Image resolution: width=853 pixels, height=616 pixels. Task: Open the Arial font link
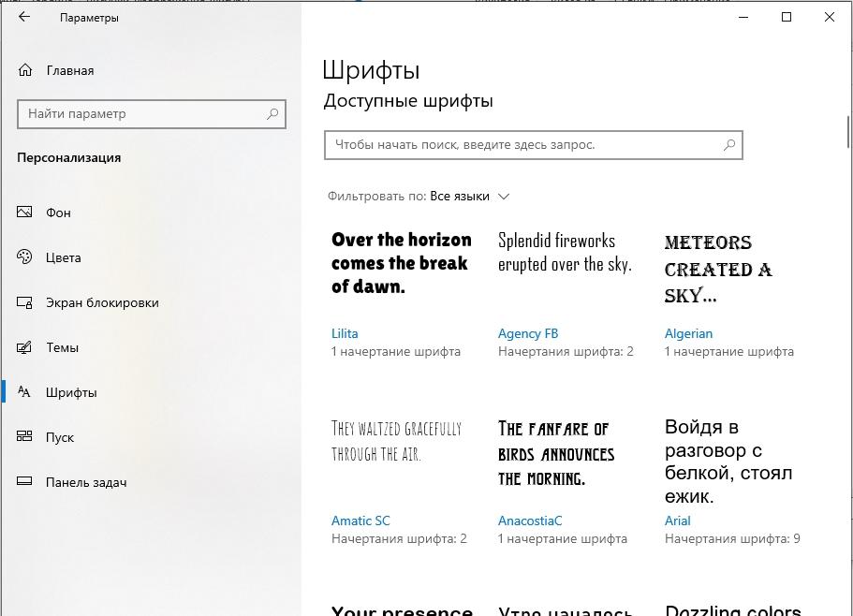(x=677, y=521)
